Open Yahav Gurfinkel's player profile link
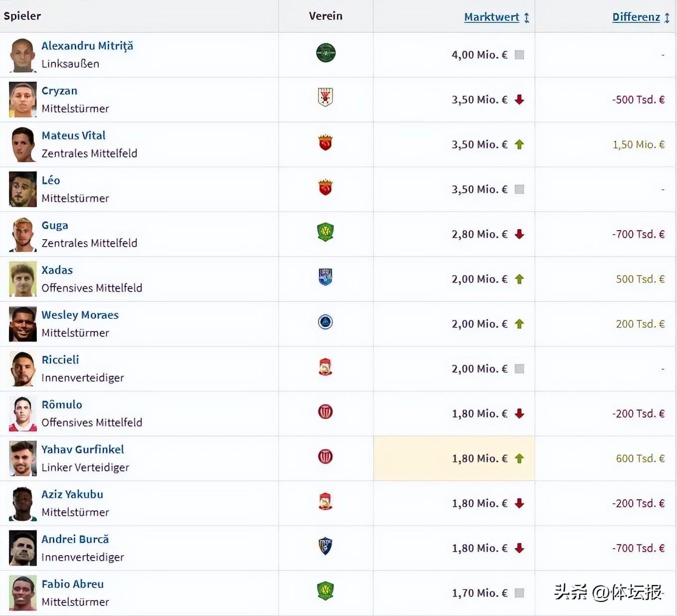 point(83,450)
